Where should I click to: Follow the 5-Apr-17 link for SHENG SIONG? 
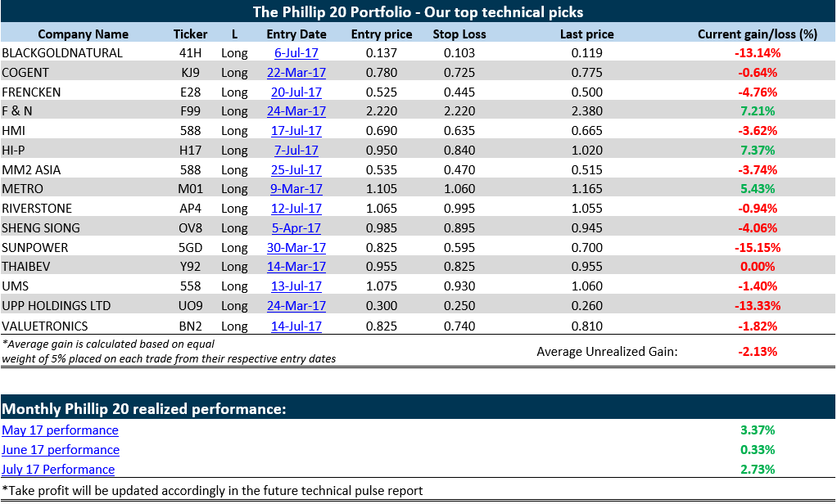coord(296,227)
